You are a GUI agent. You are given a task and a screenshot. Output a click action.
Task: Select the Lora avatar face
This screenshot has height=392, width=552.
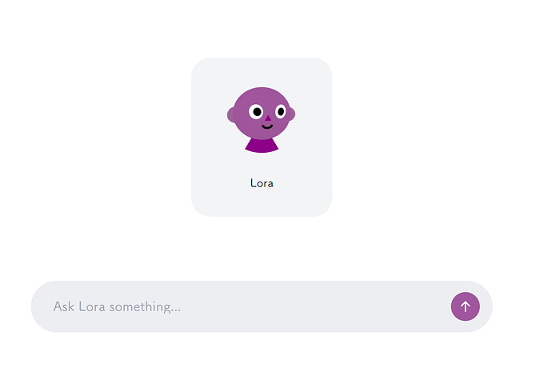262,114
